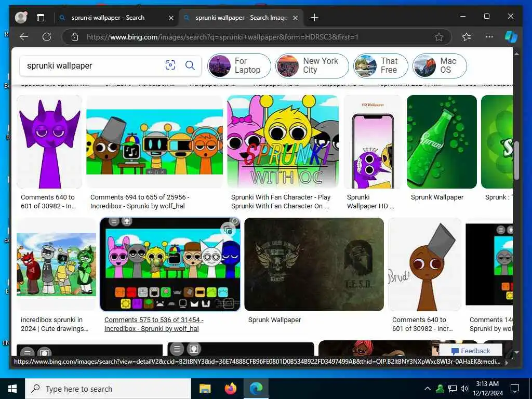Click the browser profile avatar icon
532x399 pixels.
pyautogui.click(x=21, y=18)
